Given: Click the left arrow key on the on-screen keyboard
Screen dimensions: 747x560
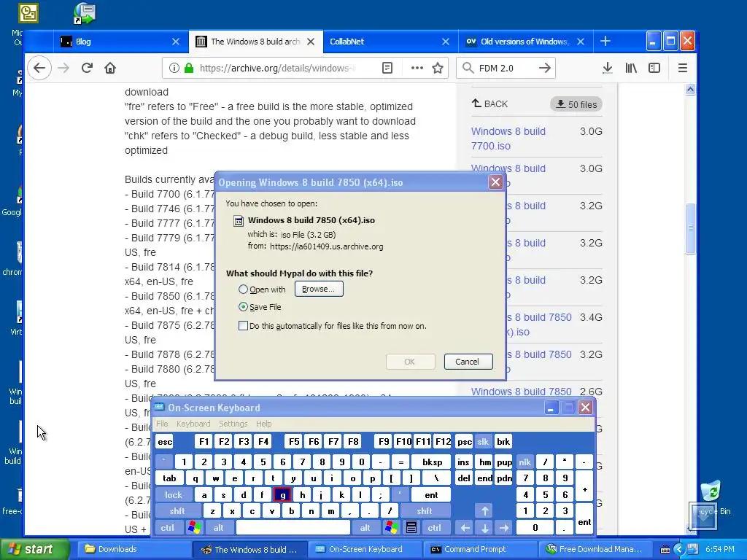Looking at the screenshot, I should (465, 527).
